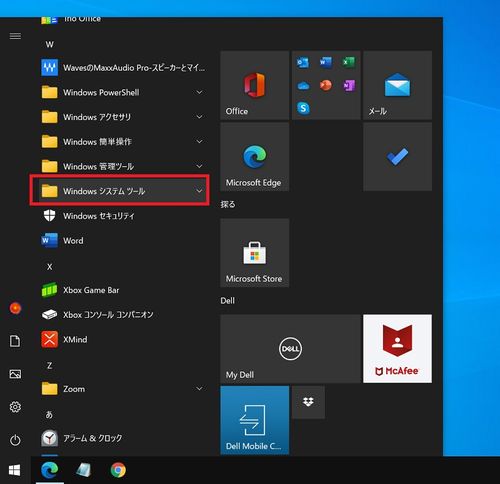Open the Windows 簡単操作 folder icon

[49, 142]
